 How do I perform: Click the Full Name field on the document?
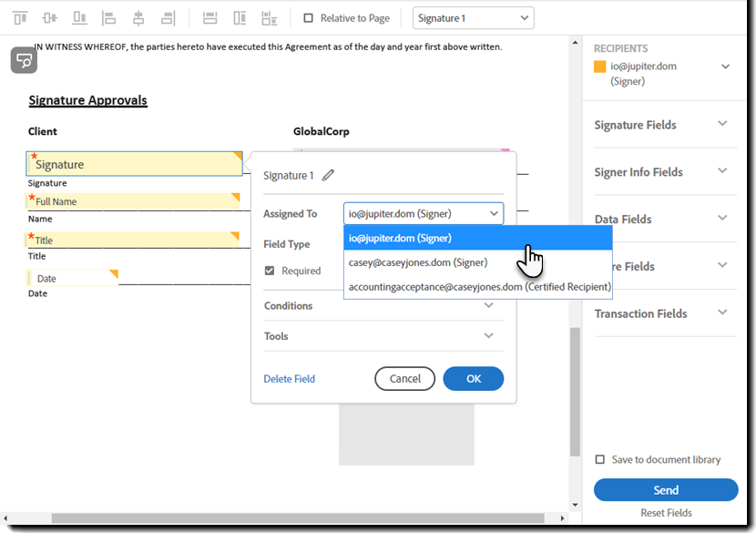point(133,201)
